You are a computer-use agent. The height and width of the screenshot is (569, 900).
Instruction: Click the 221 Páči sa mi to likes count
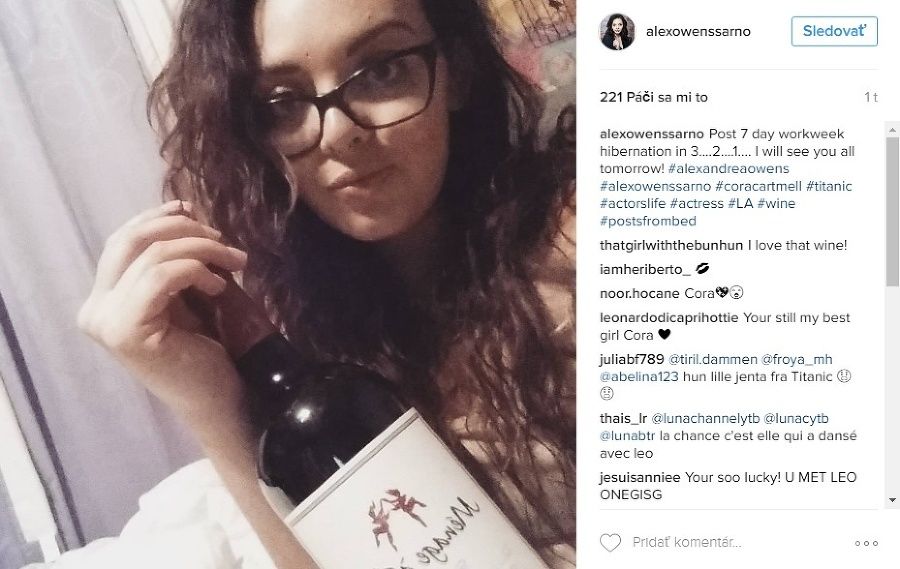click(x=654, y=98)
